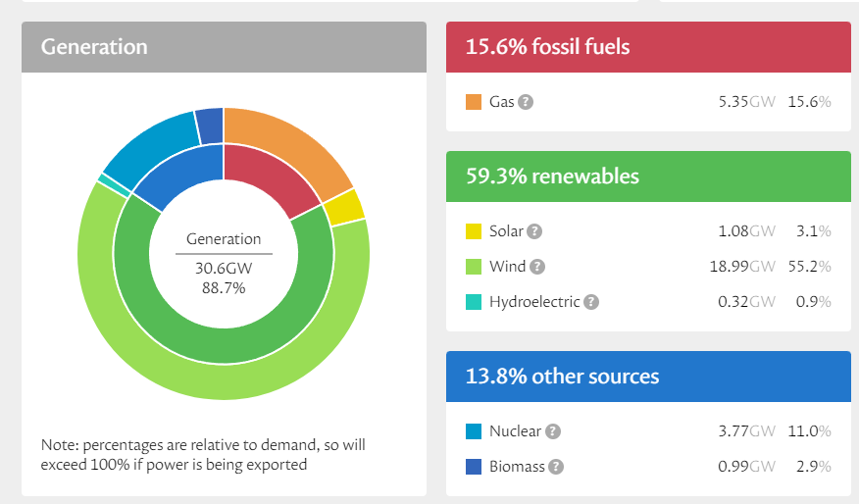859x504 pixels.
Task: Select the 15.6% fossil fuels header
Action: (648, 47)
